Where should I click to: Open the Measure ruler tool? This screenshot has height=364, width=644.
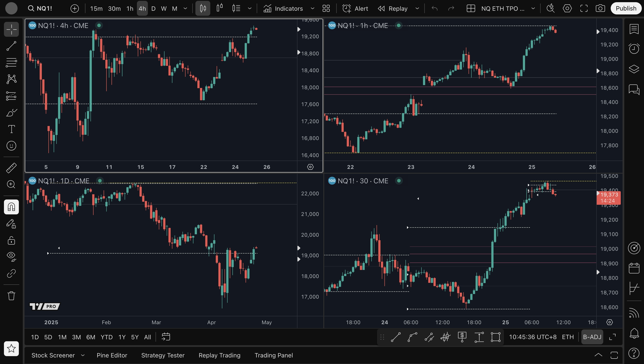click(11, 168)
